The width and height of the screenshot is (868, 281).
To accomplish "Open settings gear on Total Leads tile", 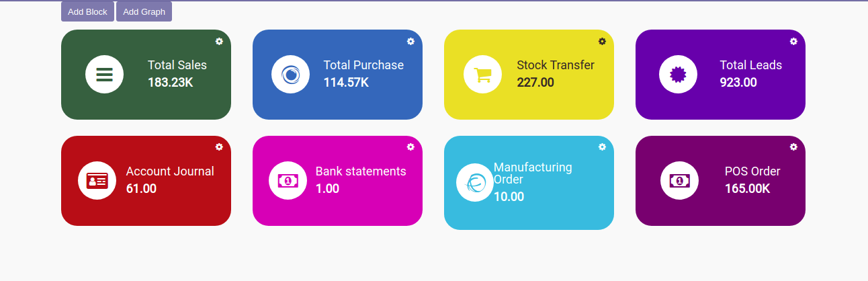I will pyautogui.click(x=793, y=41).
